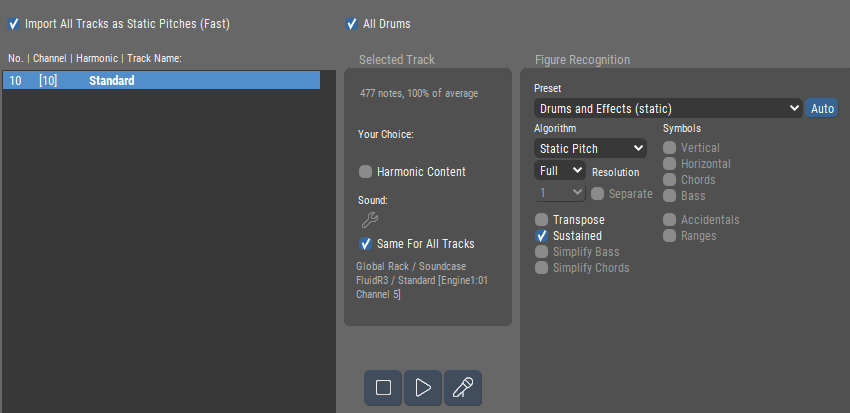Click the stop playback square button
This screenshot has width=850, height=413.
tap(383, 388)
